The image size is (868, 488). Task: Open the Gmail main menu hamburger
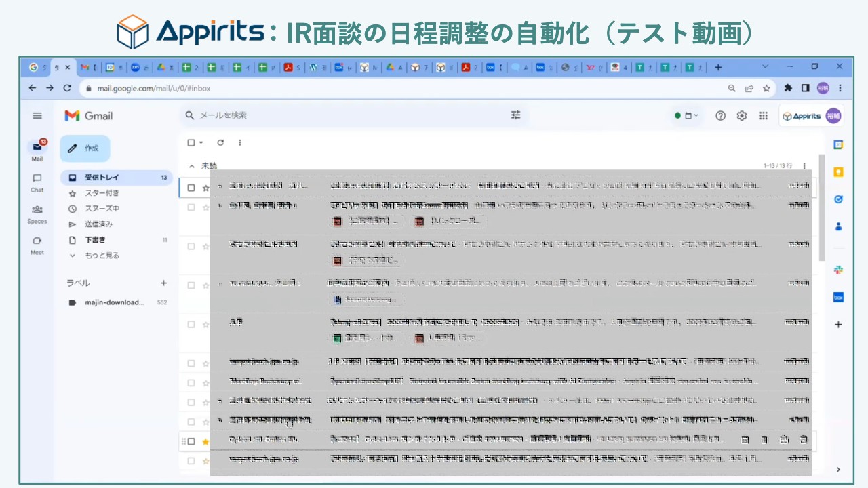click(37, 116)
